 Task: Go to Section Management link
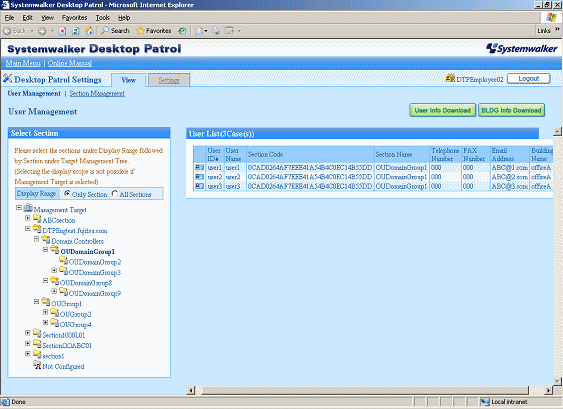click(97, 93)
